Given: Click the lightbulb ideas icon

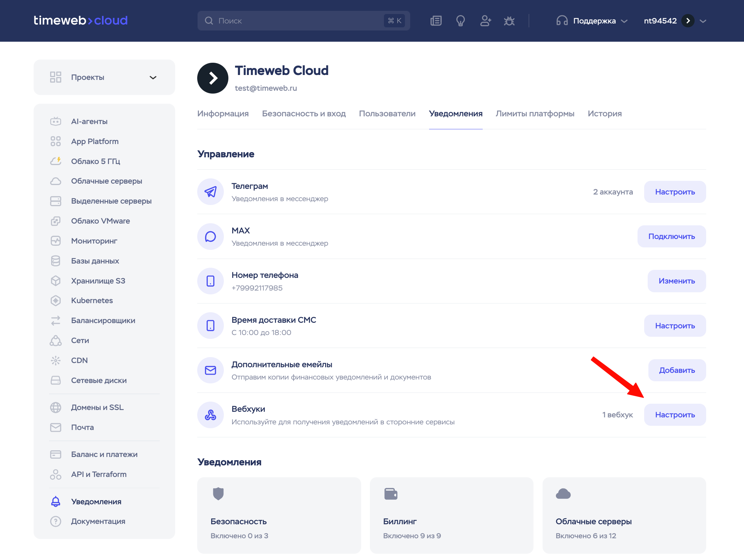Looking at the screenshot, I should [460, 21].
